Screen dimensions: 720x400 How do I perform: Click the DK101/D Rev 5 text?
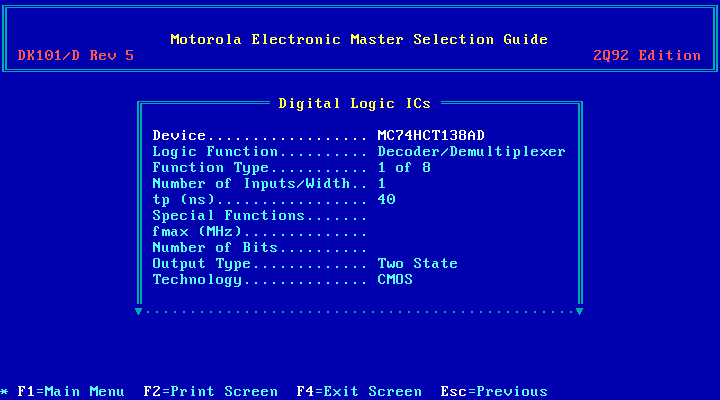[x=75, y=56]
